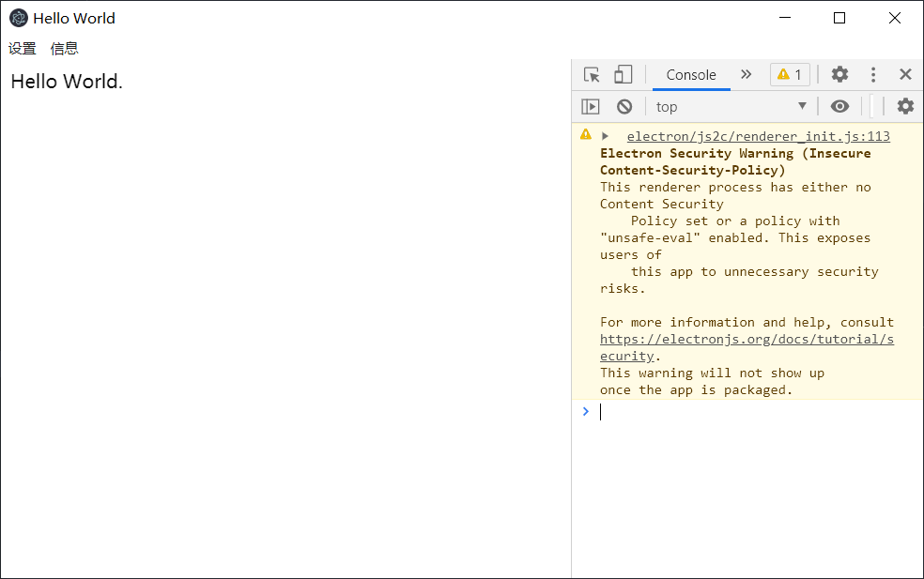Maximize the Hello World window
This screenshot has height=579, width=924.
(x=839, y=18)
